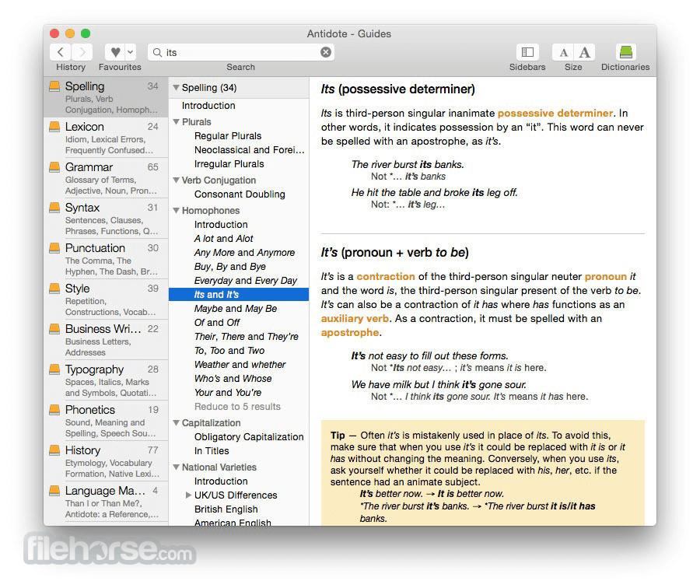Click the search field containing 'its'

click(x=241, y=52)
